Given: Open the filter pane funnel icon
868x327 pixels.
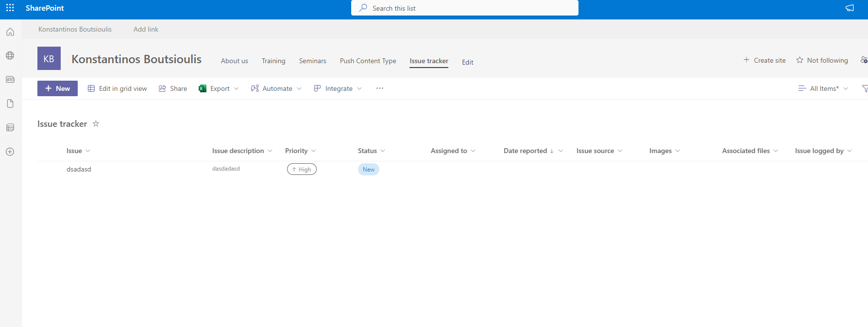Looking at the screenshot, I should (865, 88).
